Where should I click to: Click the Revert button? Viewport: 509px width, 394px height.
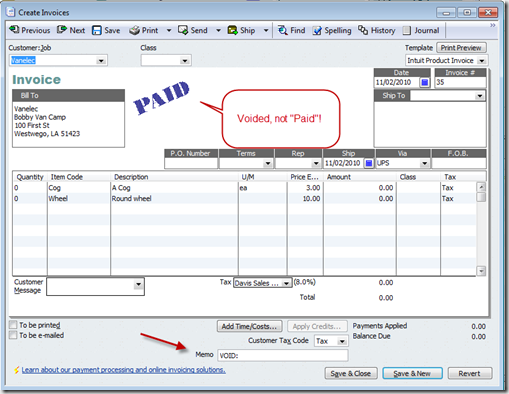pos(469,373)
